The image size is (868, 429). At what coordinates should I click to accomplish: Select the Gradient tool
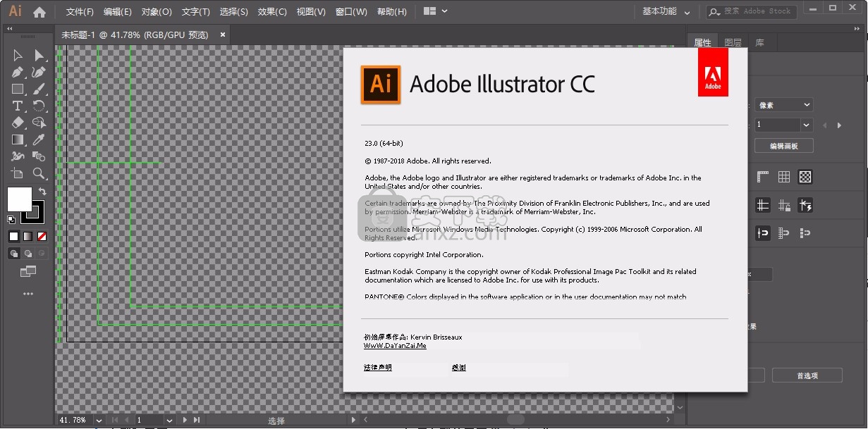(18, 139)
